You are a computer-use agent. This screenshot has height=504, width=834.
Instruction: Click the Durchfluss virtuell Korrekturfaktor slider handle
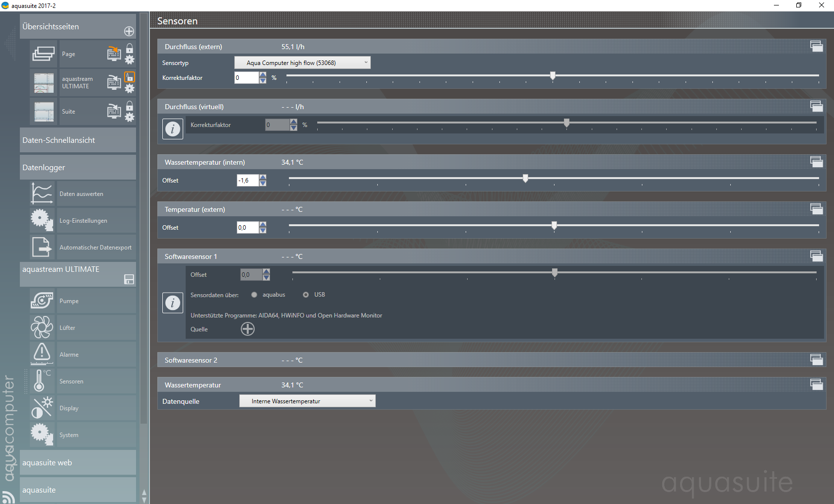tap(566, 123)
